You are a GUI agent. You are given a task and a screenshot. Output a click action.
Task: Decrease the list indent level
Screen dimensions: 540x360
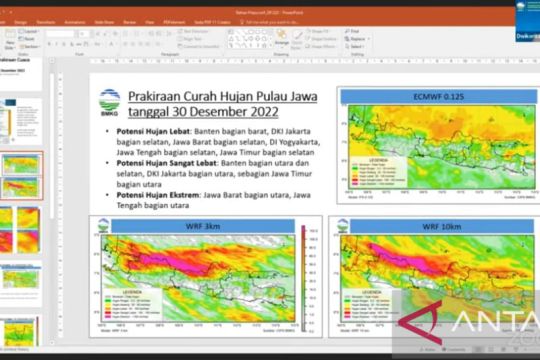pyautogui.click(x=152, y=34)
